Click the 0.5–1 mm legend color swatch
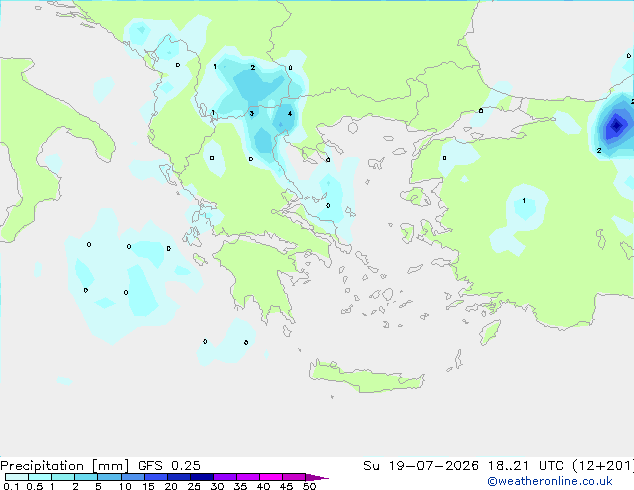The image size is (634, 490). 40,477
